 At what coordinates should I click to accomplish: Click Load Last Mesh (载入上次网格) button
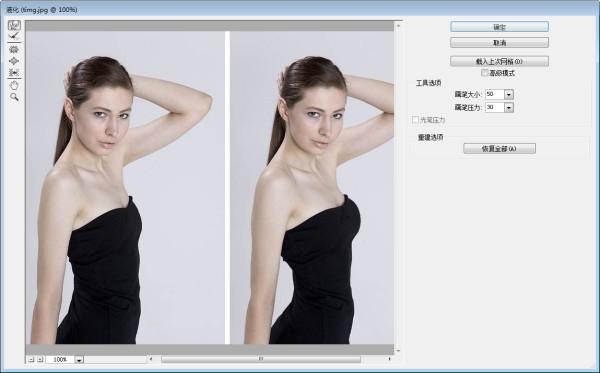pos(499,61)
